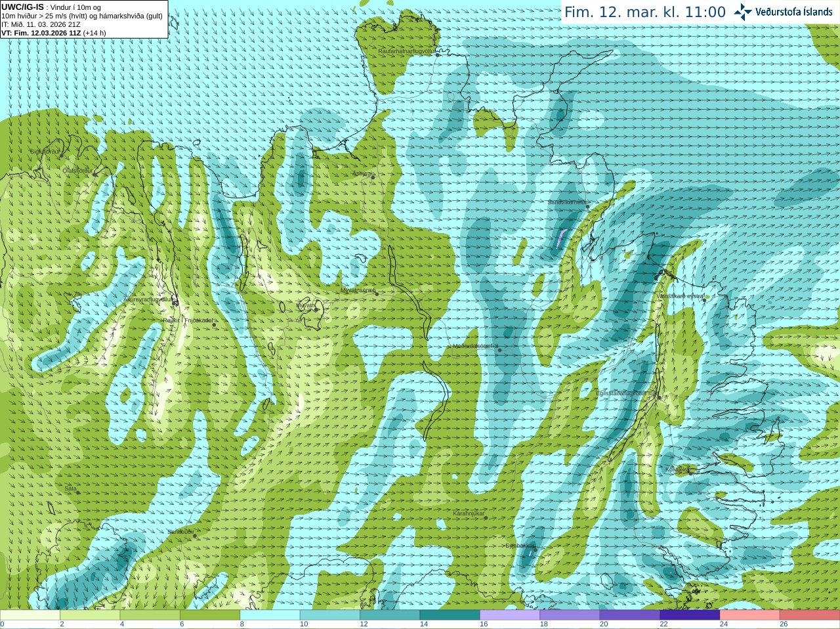
Task: Click the 'IT: Mið. 11. 03. 2026 21Z' line
Action: [41, 24]
